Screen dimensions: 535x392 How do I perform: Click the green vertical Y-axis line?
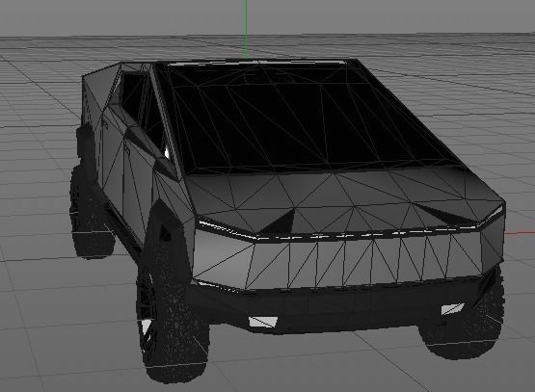246,29
